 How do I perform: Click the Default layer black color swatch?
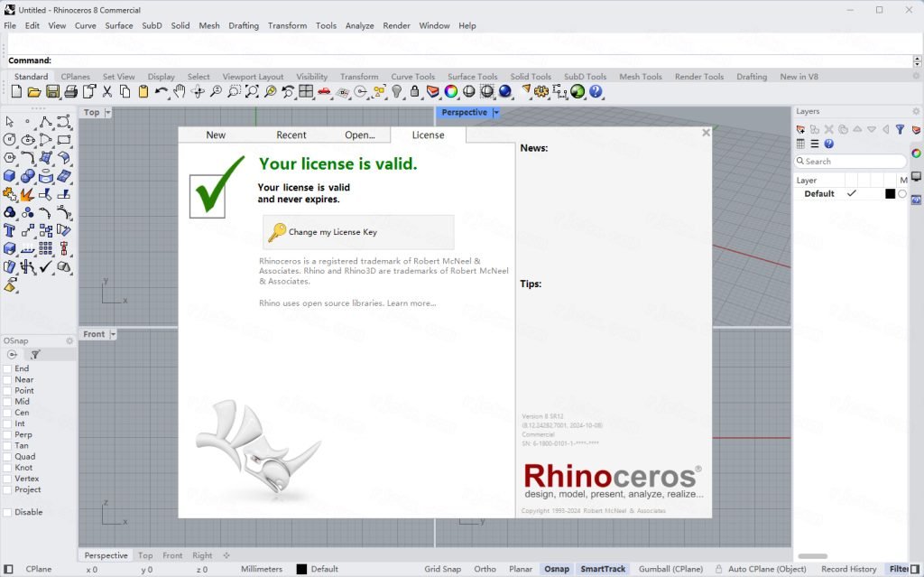pyautogui.click(x=890, y=193)
